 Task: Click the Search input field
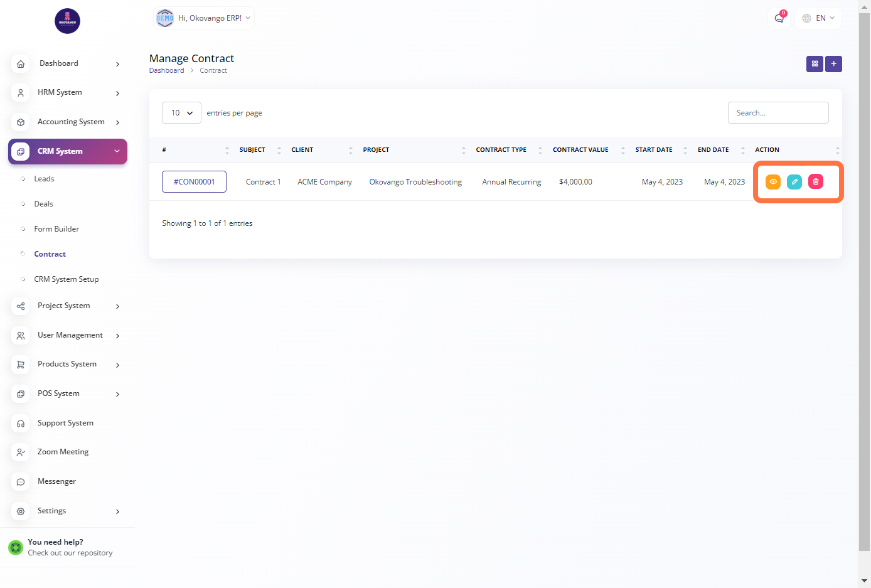tap(777, 113)
